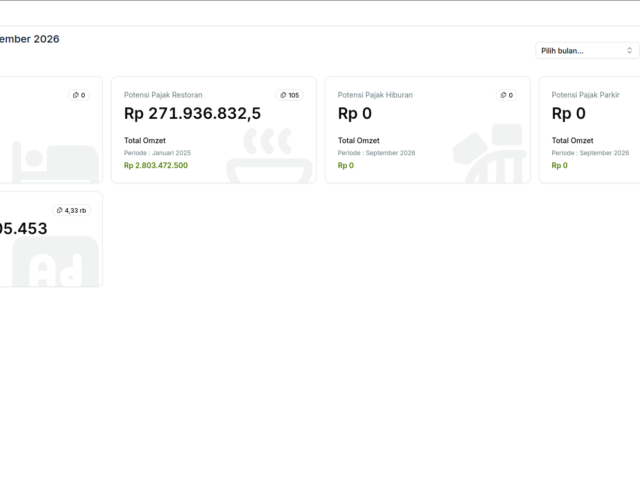Click the green Rp 0 on Hiburan card

point(346,165)
